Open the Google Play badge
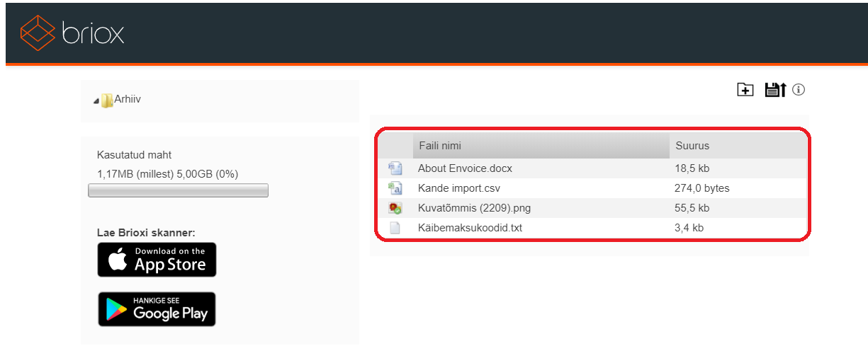The image size is (868, 363). 157,309
